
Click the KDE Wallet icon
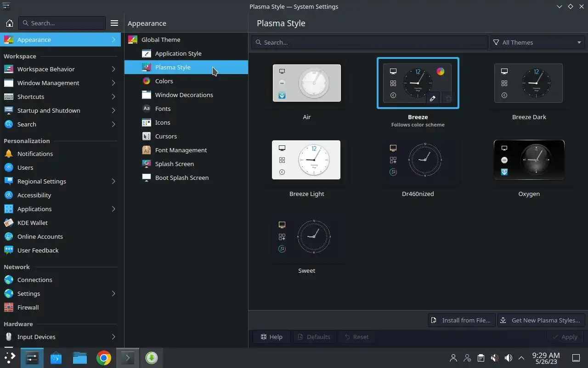[x=9, y=223]
